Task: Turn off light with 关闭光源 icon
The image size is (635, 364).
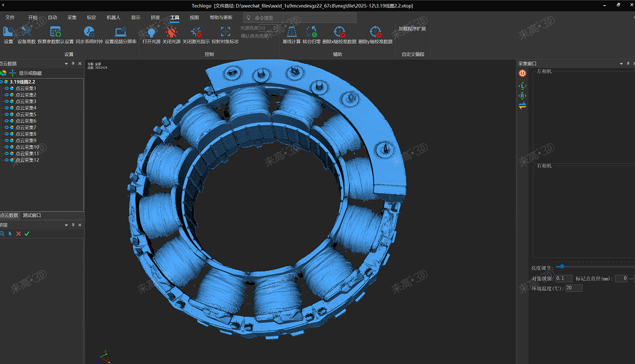Action: (x=171, y=32)
